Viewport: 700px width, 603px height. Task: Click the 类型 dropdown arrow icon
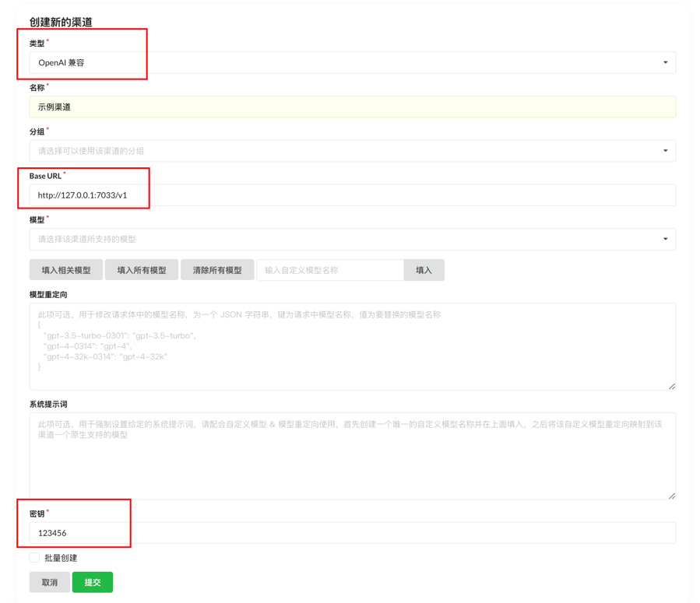(x=665, y=63)
